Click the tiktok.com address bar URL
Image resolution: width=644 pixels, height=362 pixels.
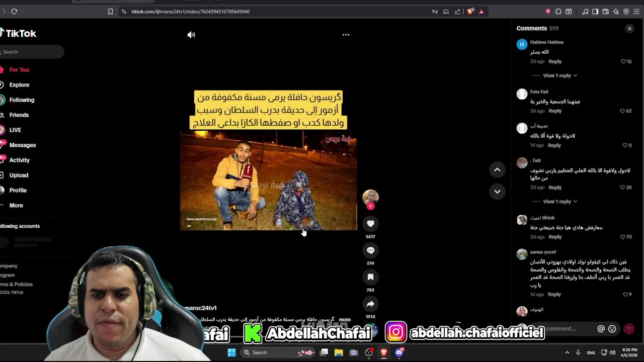pos(190,12)
